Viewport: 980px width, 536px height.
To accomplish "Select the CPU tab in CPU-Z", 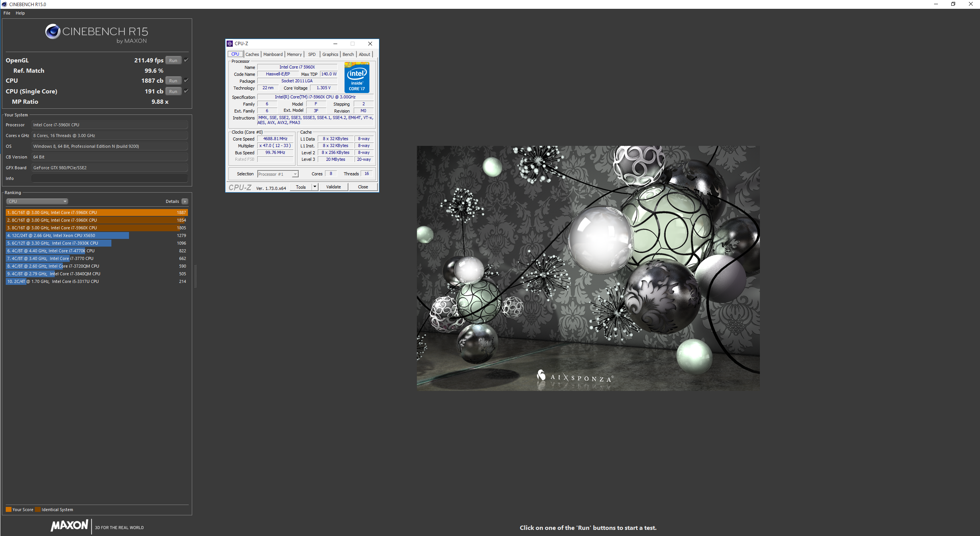I will point(235,54).
